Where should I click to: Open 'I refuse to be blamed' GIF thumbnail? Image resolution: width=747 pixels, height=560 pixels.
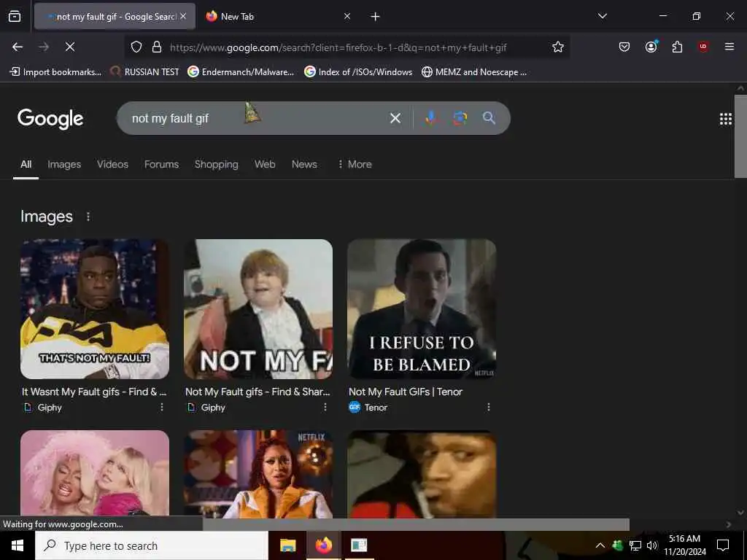point(422,309)
